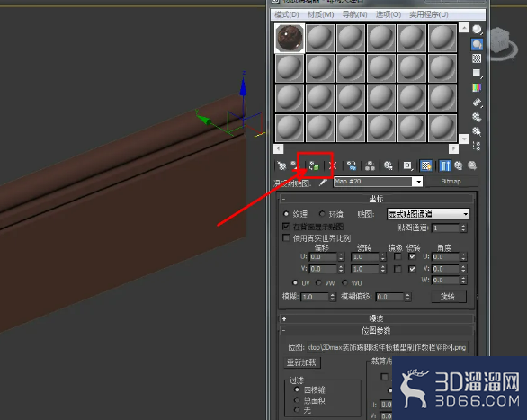Click the Put to Library icon
The width and height of the screenshot is (527, 420).
point(389,165)
